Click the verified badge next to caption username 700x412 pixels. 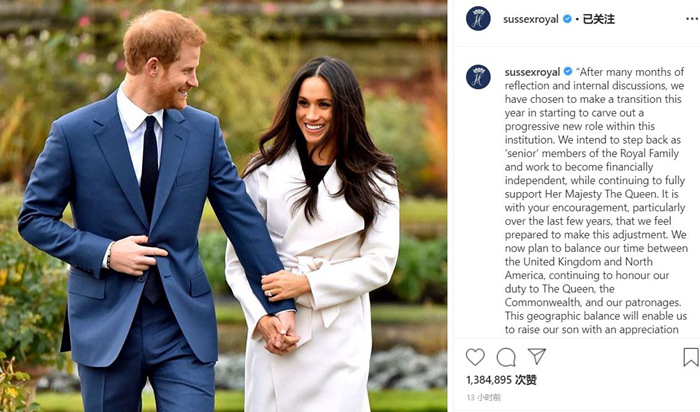pos(568,71)
